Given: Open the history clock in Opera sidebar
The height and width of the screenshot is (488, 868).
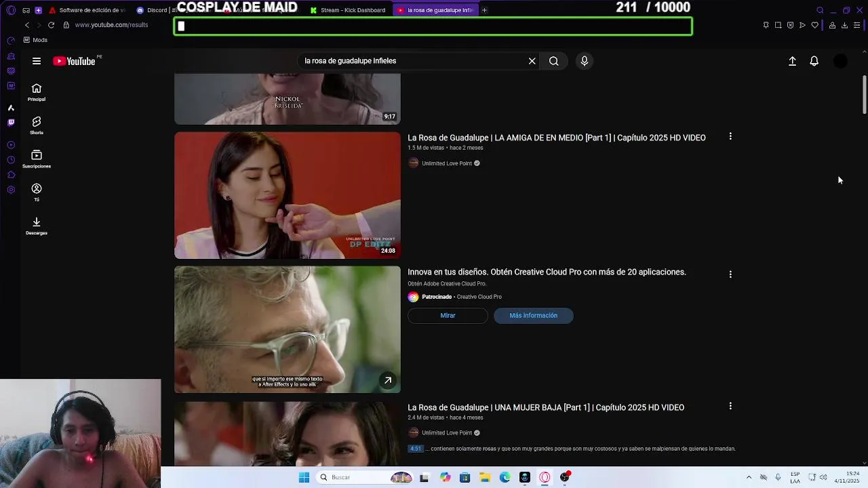Looking at the screenshot, I should coord(11,160).
